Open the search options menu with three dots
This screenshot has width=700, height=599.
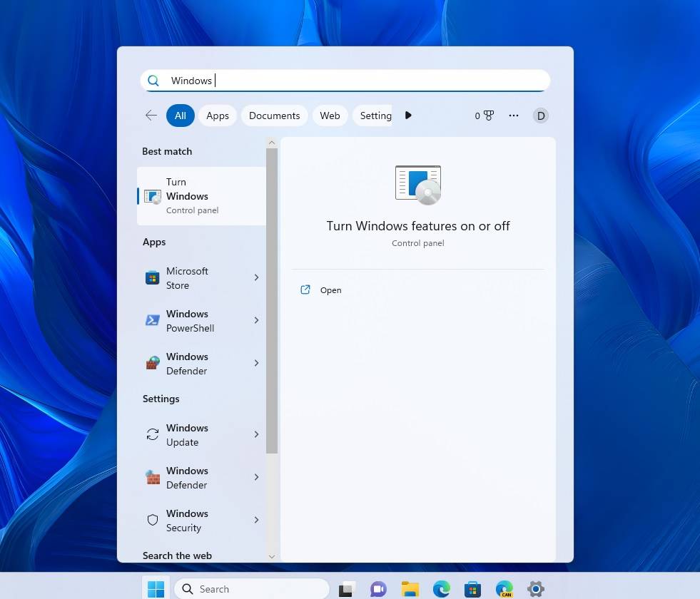coord(513,115)
